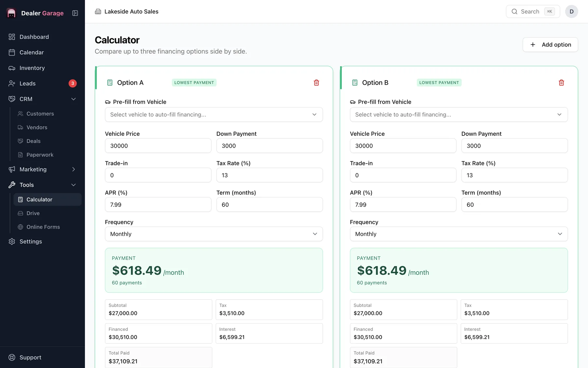Click the Option B calculator icon
The width and height of the screenshot is (588, 368).
355,83
